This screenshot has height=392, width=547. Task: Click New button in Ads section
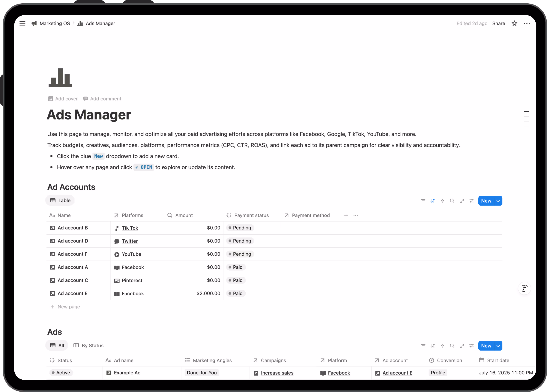coord(486,346)
